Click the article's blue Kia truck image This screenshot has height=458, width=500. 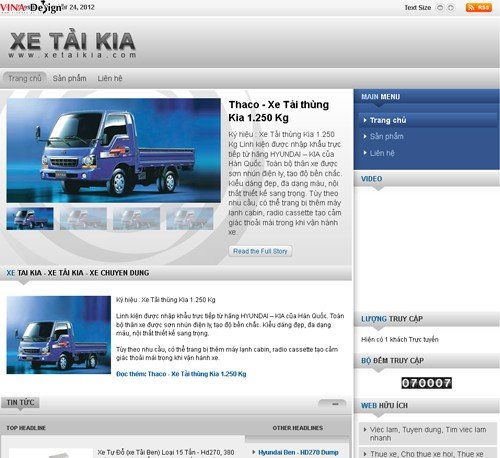click(x=59, y=335)
